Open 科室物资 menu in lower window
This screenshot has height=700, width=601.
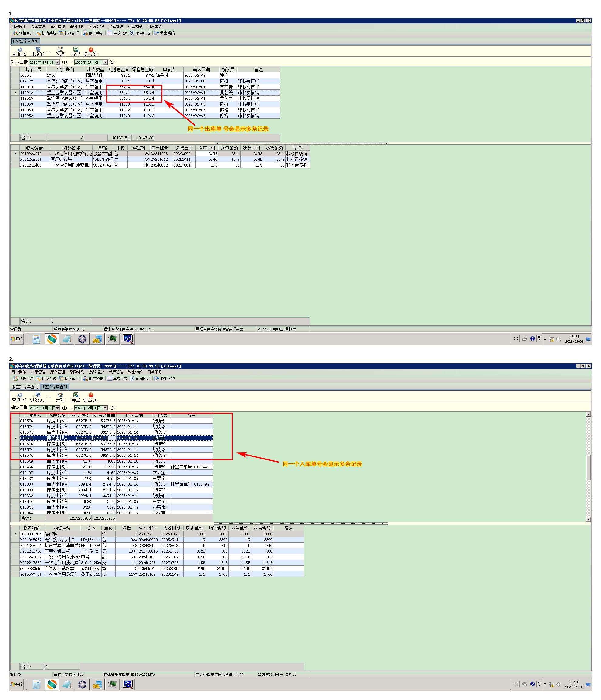(135, 372)
